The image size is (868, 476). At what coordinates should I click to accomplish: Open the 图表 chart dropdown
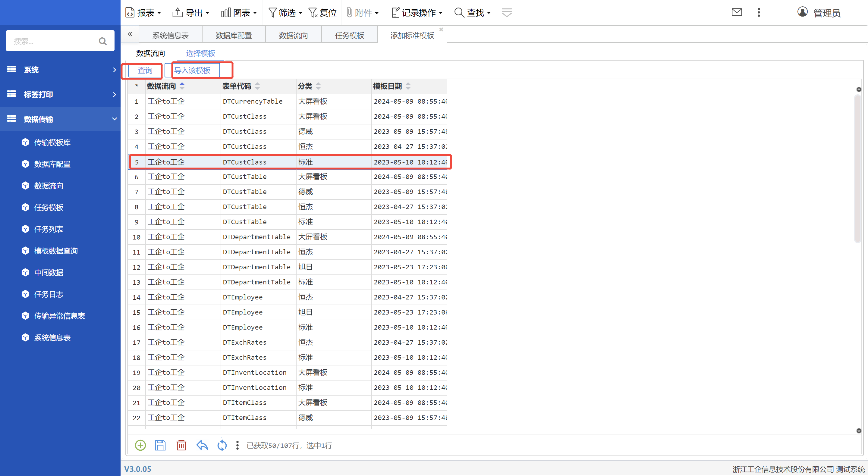point(239,13)
